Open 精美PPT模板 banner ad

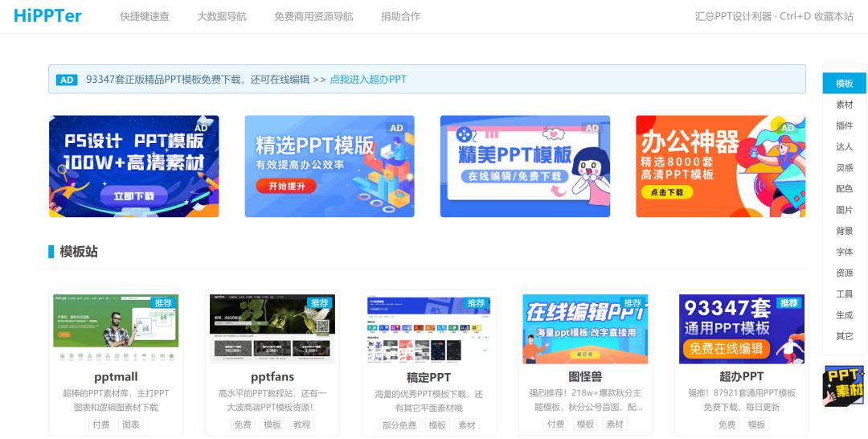(525, 166)
